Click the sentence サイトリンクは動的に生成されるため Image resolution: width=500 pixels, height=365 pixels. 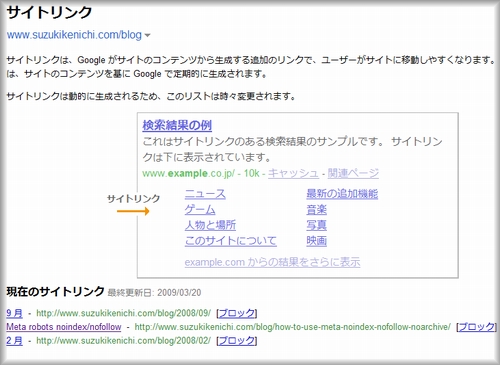click(x=151, y=96)
